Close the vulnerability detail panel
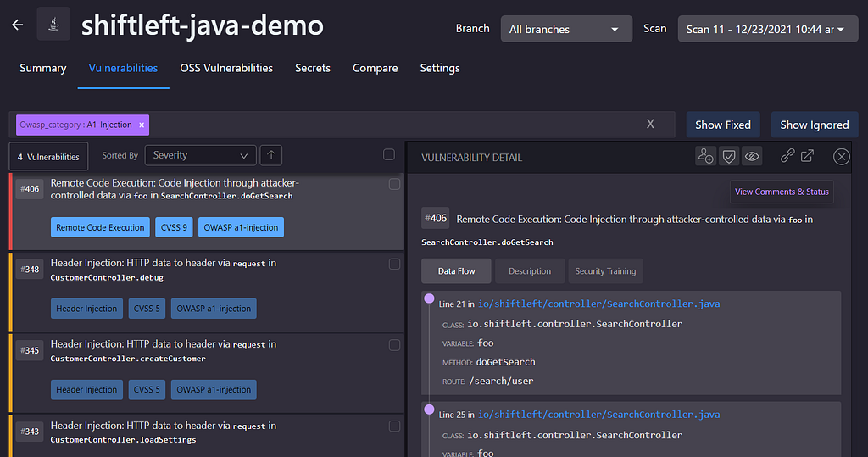The width and height of the screenshot is (868, 457). click(841, 157)
